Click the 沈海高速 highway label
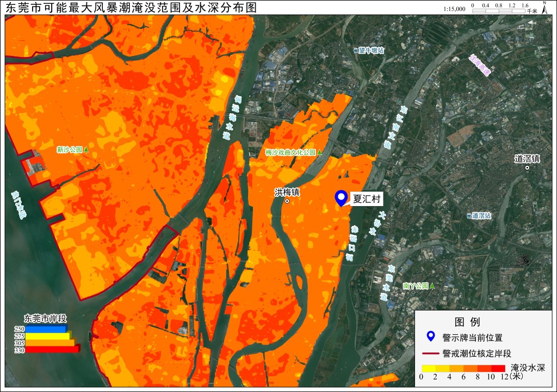 click(480, 65)
